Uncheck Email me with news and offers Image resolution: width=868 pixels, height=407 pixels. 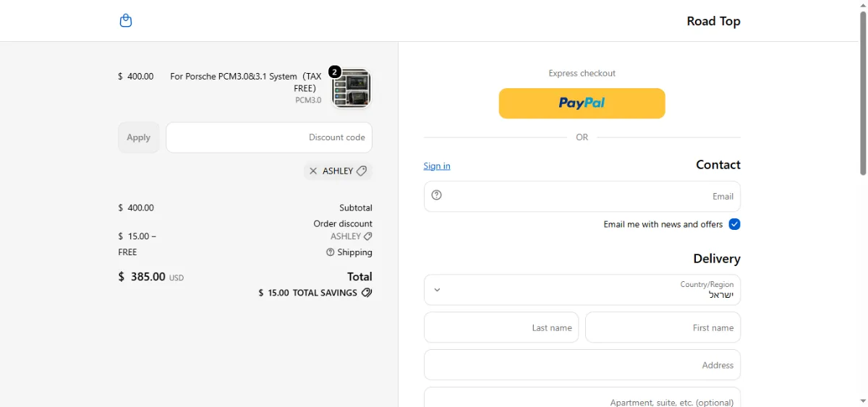pos(734,224)
